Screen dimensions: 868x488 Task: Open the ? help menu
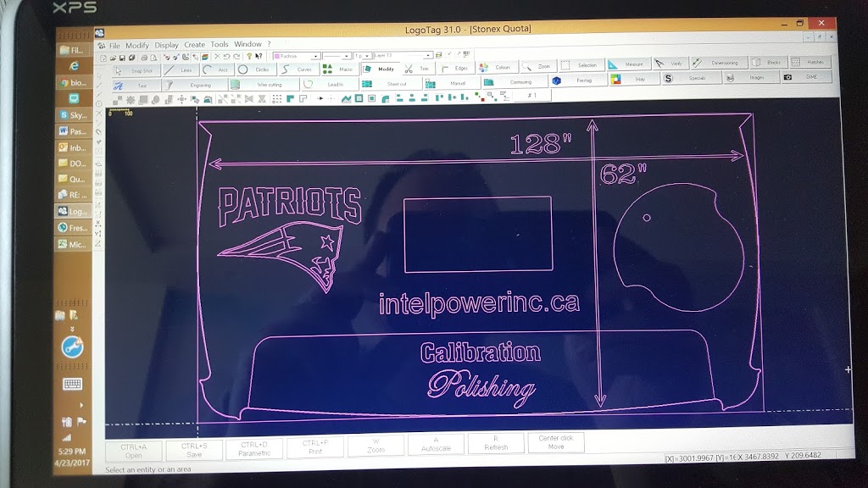(x=269, y=44)
